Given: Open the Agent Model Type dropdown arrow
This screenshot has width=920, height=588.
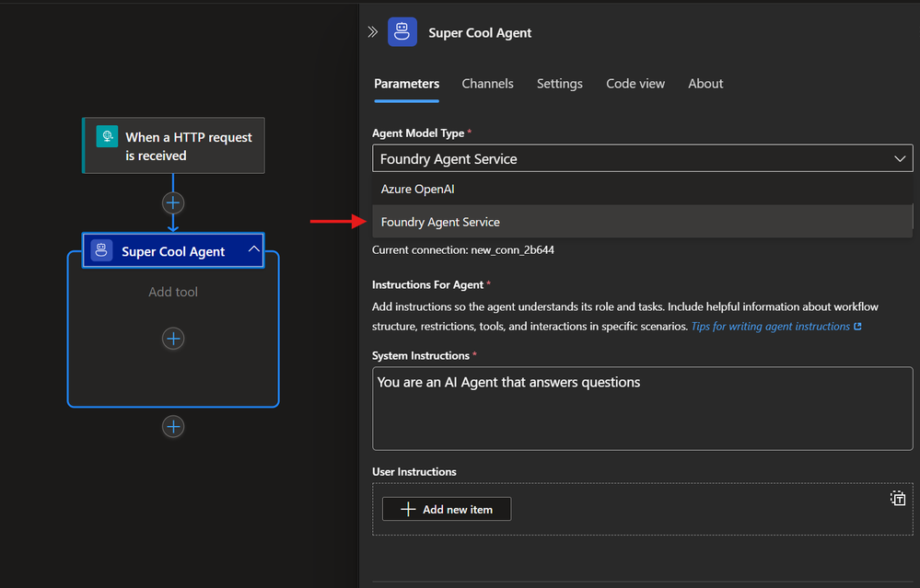Looking at the screenshot, I should (x=900, y=159).
